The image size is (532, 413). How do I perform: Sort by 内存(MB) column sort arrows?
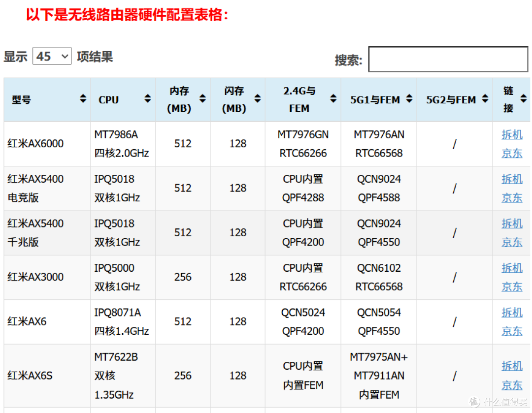(202, 98)
